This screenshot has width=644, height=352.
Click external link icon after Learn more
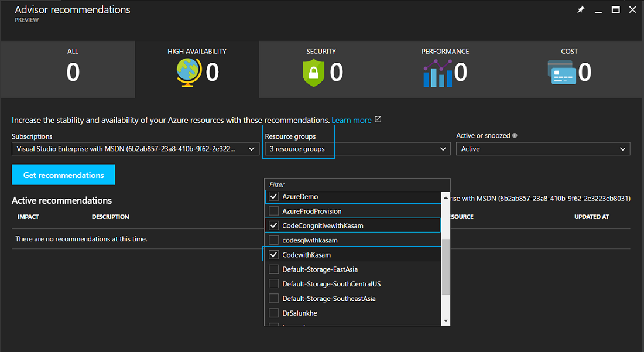coord(378,119)
